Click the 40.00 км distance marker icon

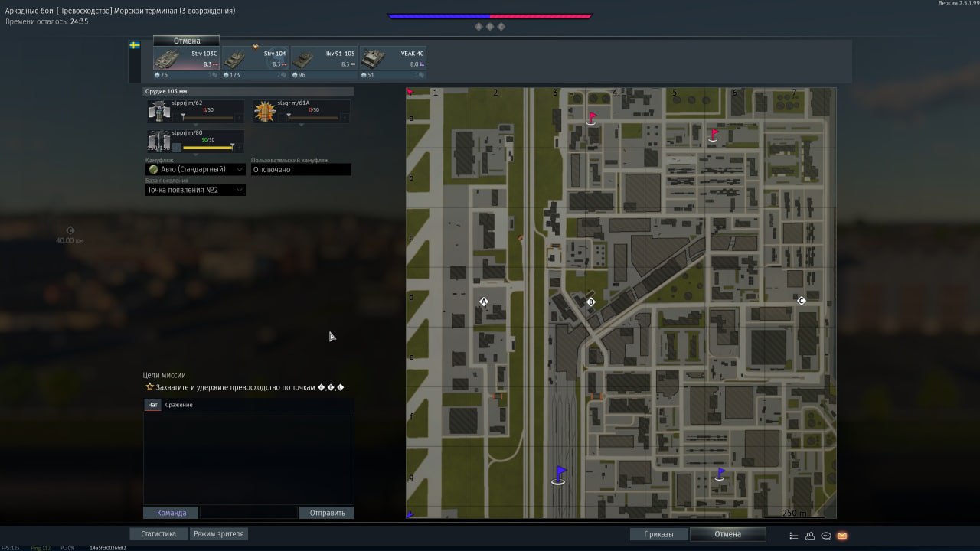(70, 230)
